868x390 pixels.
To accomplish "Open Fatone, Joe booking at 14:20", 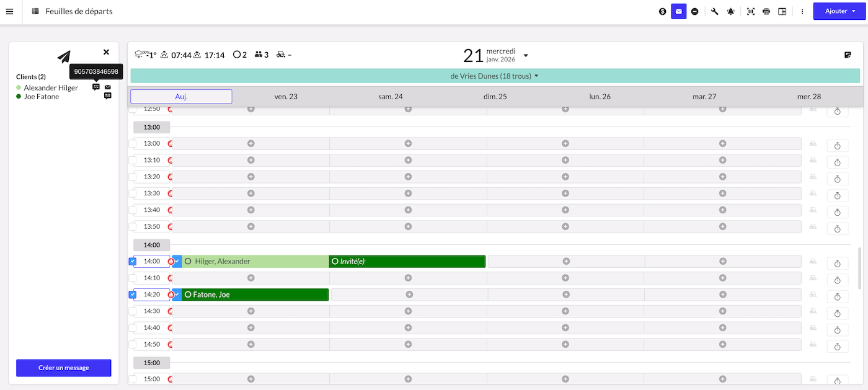I will click(x=255, y=295).
